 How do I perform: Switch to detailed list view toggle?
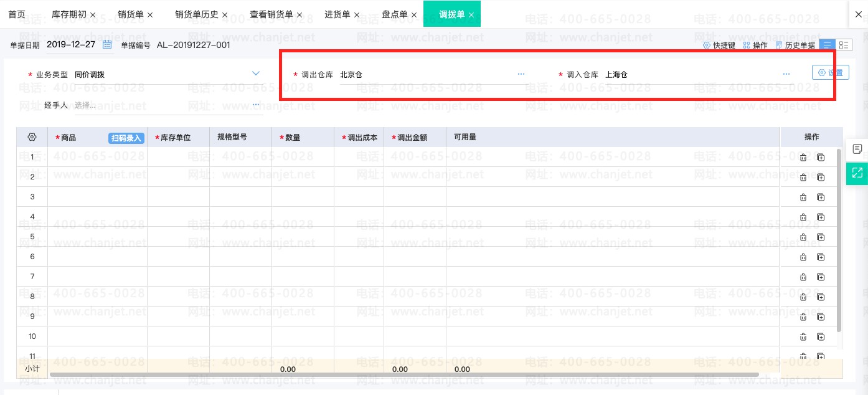(844, 45)
